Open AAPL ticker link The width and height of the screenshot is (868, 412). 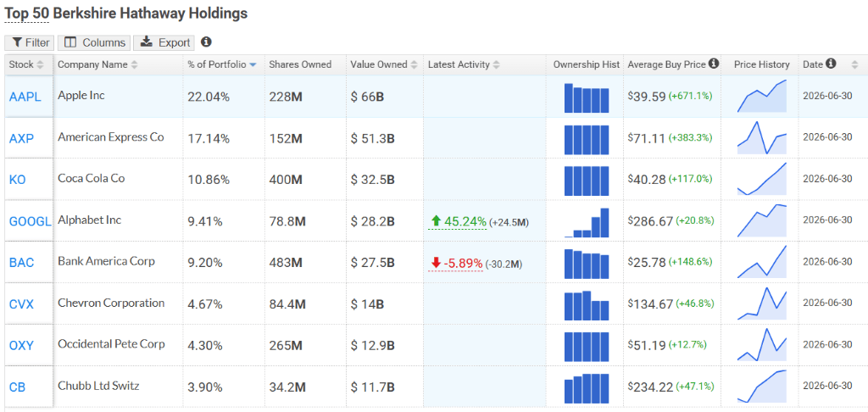[x=25, y=97]
